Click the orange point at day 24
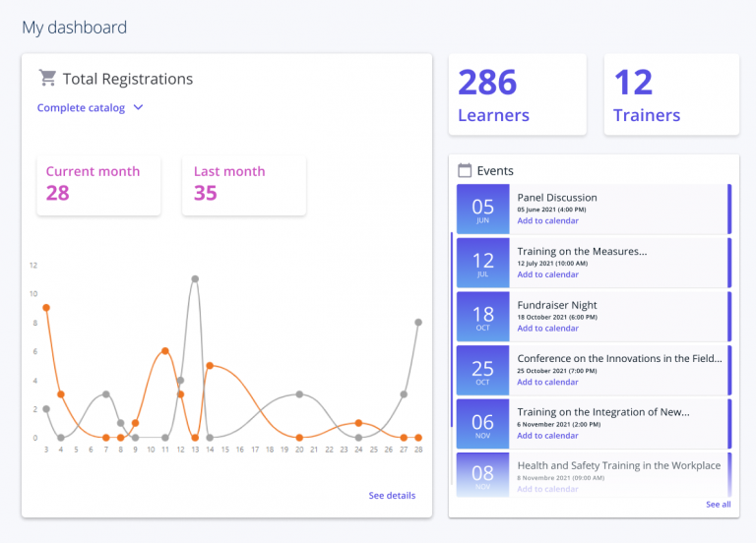The image size is (756, 543). click(x=358, y=423)
